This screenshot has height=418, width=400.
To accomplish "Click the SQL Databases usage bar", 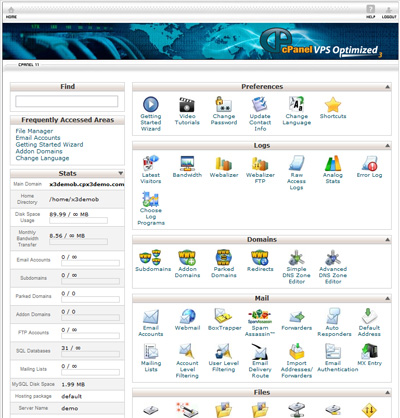I will point(90,354).
